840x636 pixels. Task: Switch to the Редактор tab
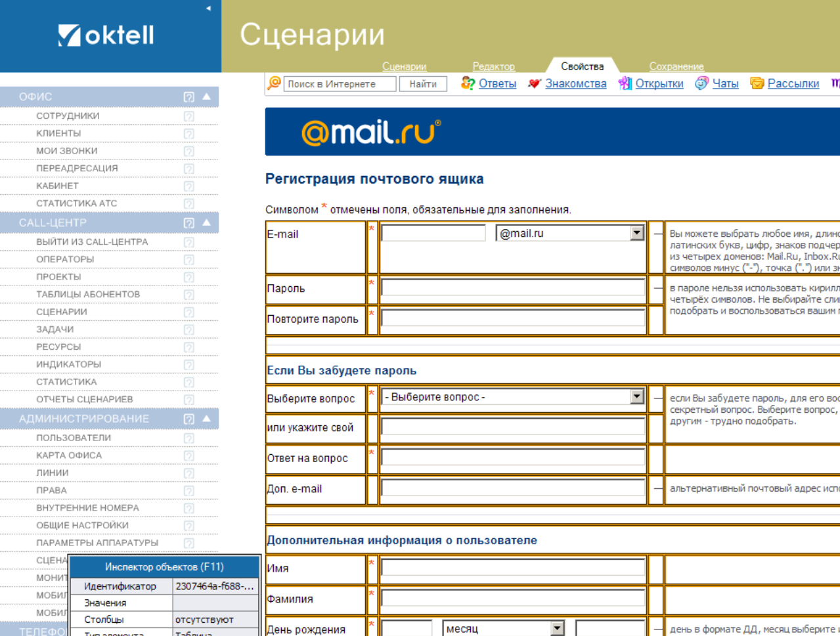click(493, 66)
